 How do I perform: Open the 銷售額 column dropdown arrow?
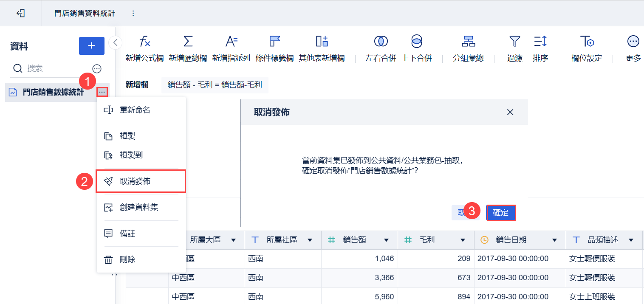(x=386, y=240)
